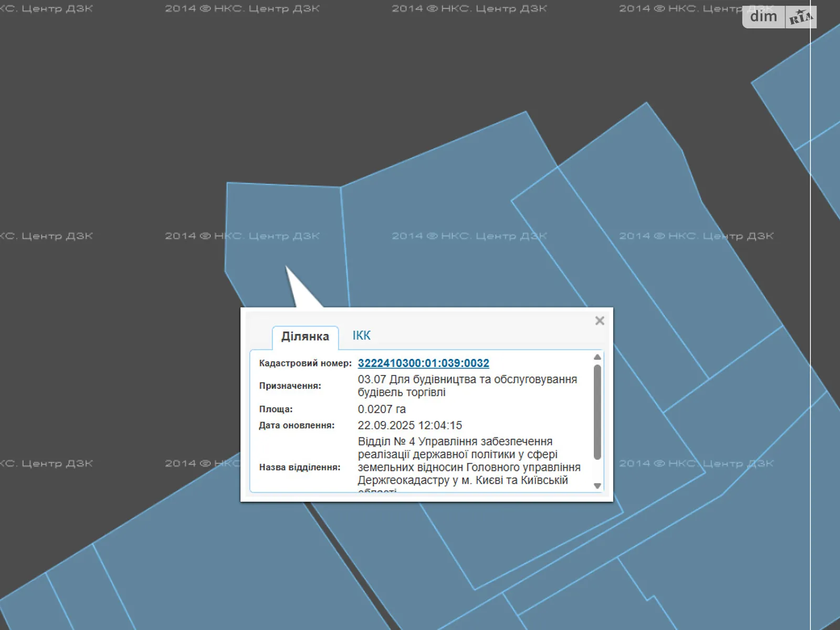The height and width of the screenshot is (630, 840).
Task: Click the Площа label
Action: click(x=276, y=409)
